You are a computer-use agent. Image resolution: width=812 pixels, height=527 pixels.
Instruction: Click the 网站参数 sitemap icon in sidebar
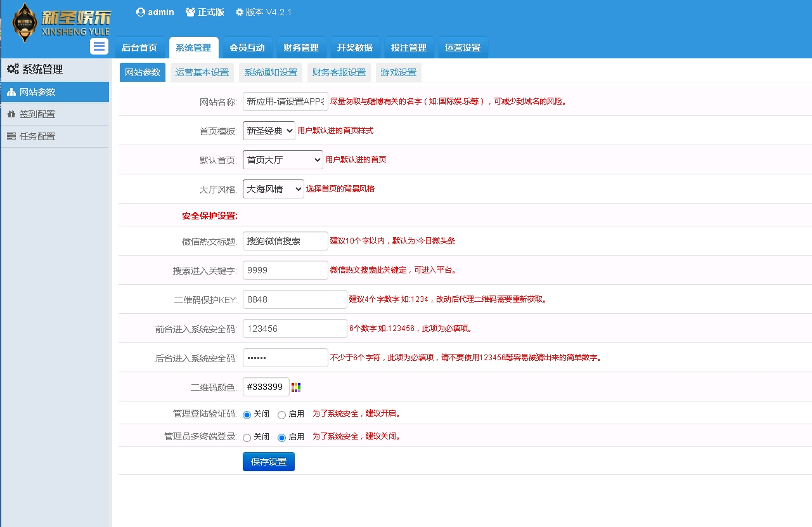point(11,92)
